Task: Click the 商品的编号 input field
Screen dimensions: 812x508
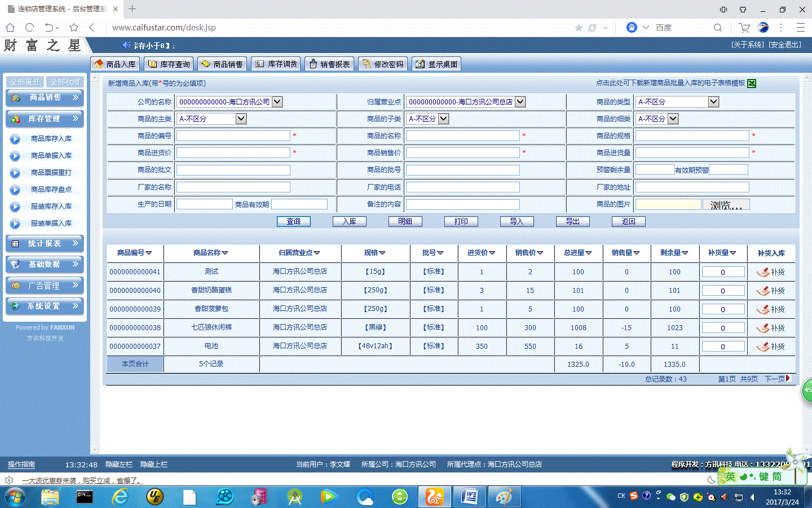Action: click(x=233, y=136)
